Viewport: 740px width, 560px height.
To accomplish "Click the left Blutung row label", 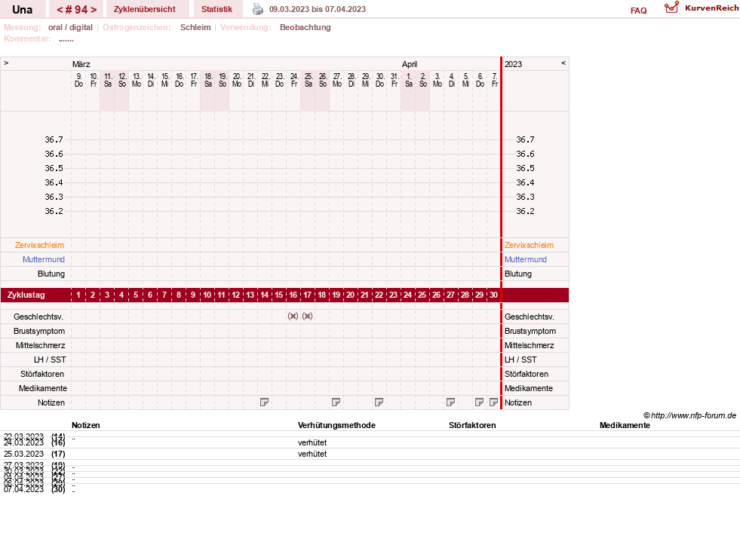I will click(51, 274).
